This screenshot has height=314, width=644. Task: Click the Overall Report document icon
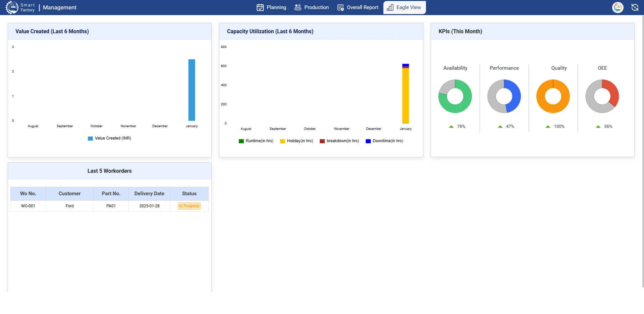point(340,7)
